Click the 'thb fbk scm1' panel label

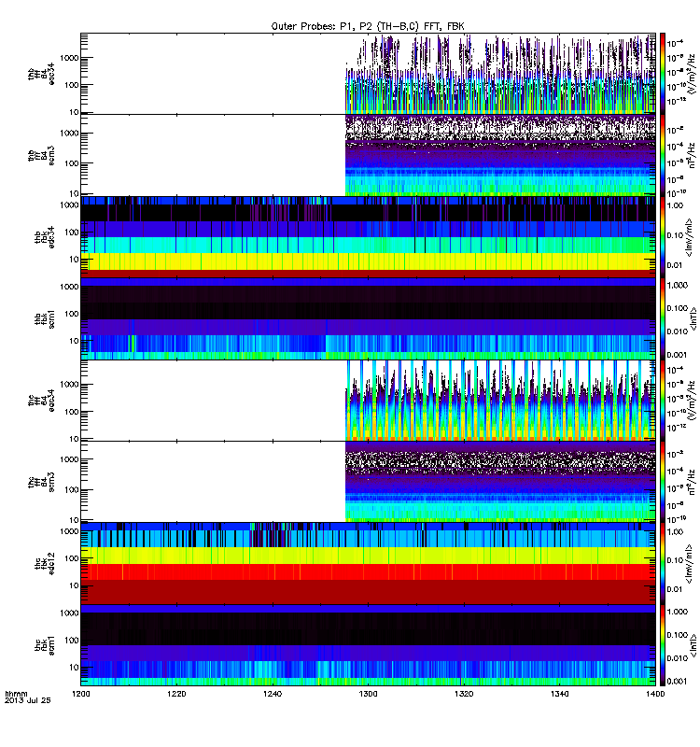click(x=45, y=318)
